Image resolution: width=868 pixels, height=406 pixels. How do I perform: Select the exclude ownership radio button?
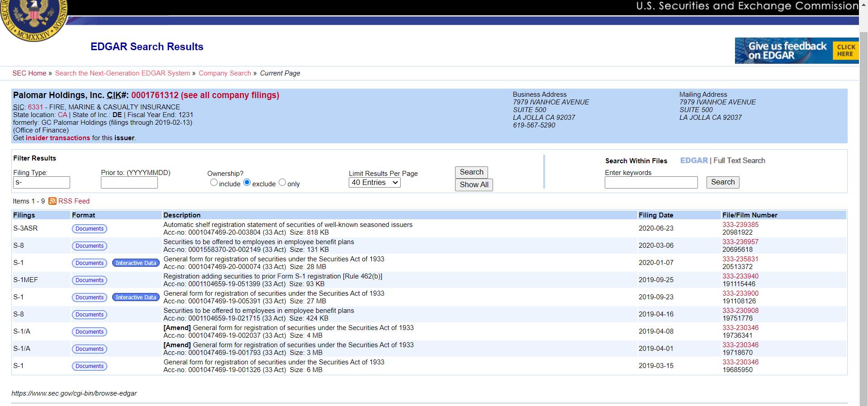pos(247,183)
